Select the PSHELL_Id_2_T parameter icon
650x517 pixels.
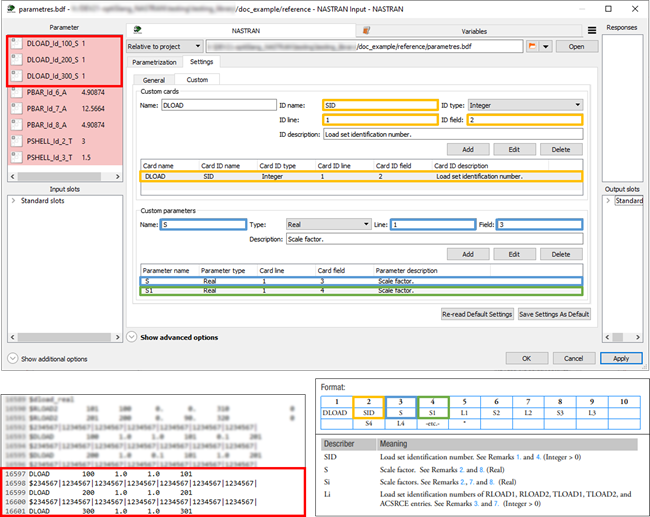tap(16, 141)
